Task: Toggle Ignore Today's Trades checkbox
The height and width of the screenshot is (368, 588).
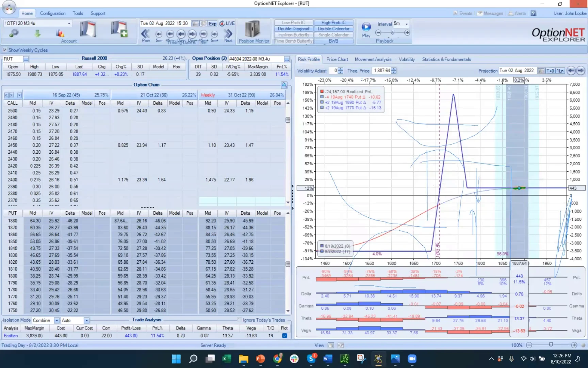Action: coord(240,320)
